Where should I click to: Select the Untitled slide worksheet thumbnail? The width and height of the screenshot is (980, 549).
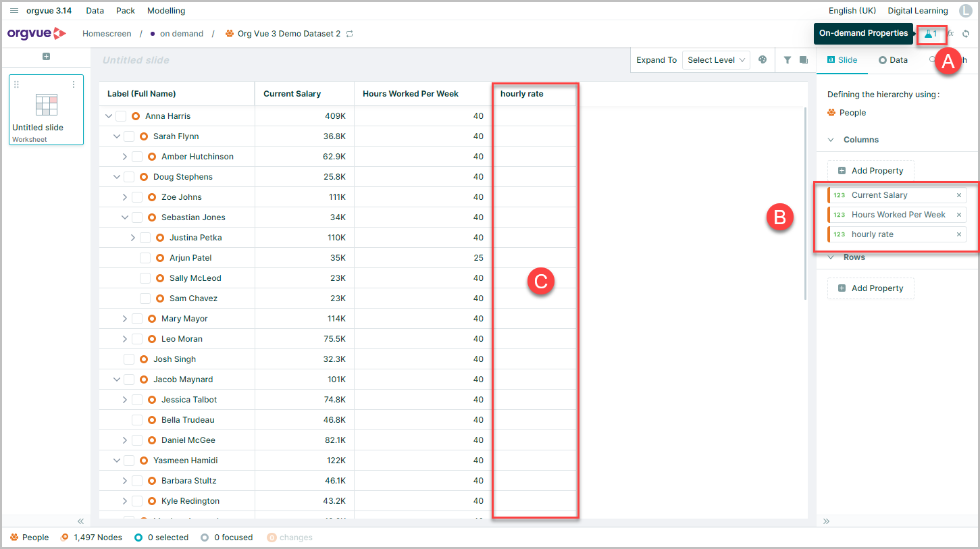tap(46, 110)
